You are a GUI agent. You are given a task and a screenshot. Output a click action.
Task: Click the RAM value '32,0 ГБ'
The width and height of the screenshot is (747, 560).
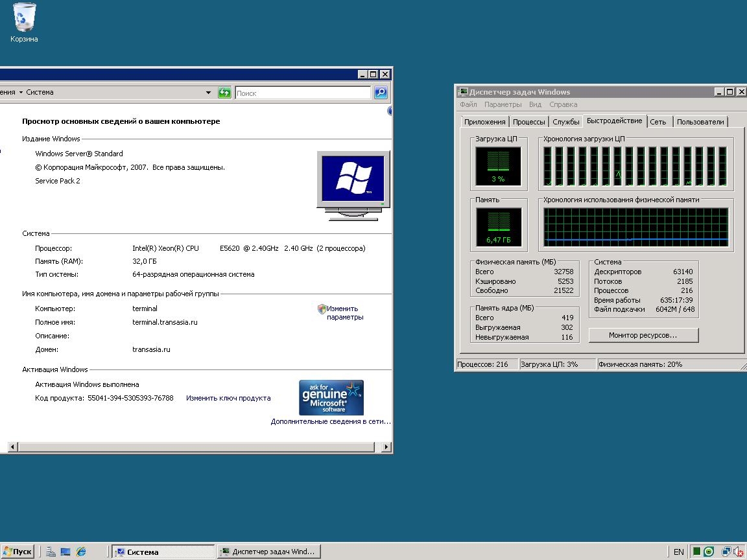click(145, 261)
